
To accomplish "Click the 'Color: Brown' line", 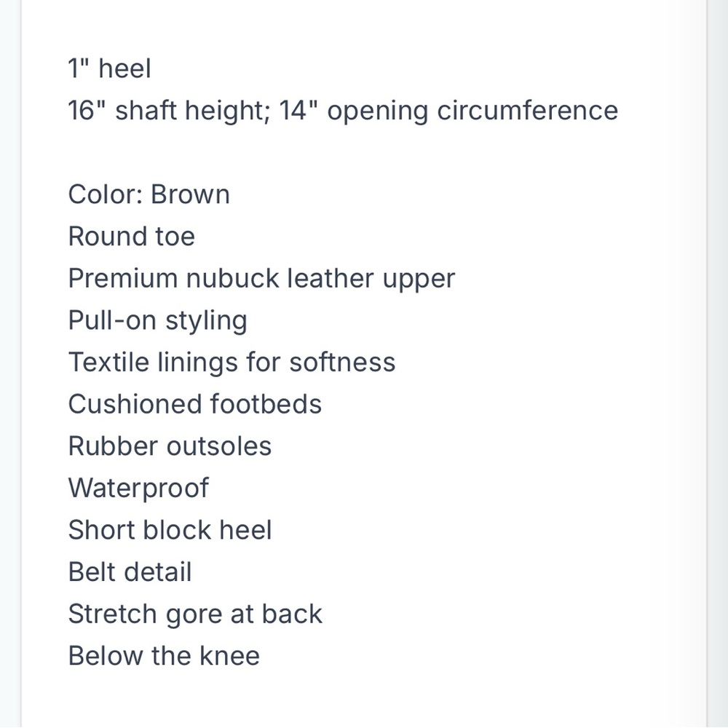I will point(149,194).
